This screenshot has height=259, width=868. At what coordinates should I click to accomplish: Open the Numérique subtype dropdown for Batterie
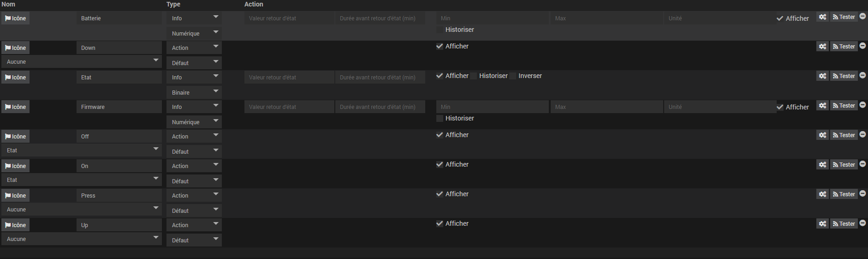(x=194, y=33)
